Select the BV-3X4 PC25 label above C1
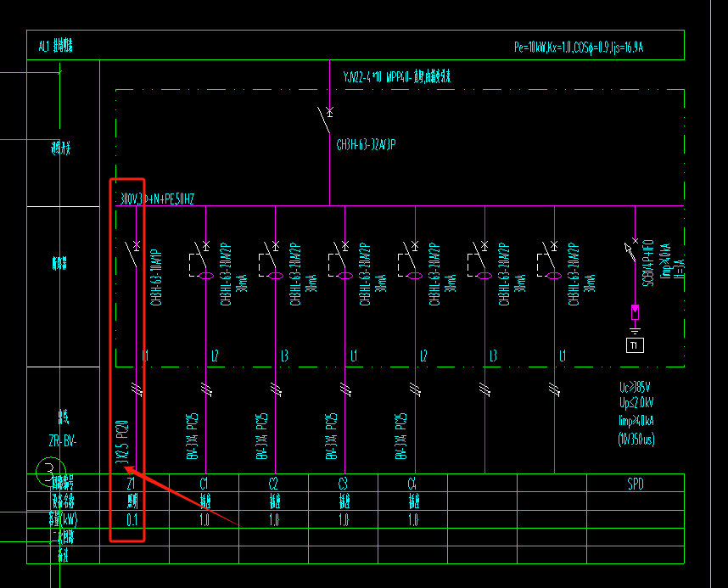 (x=193, y=436)
